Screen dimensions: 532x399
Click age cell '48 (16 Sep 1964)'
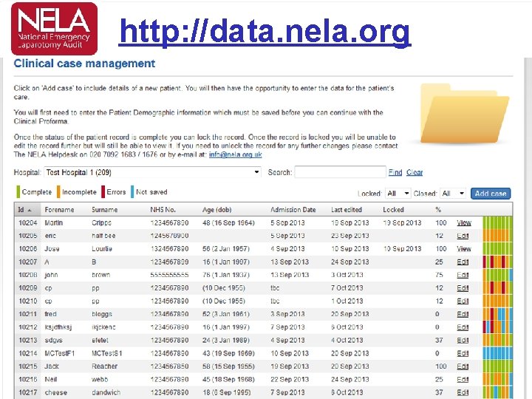(228, 223)
